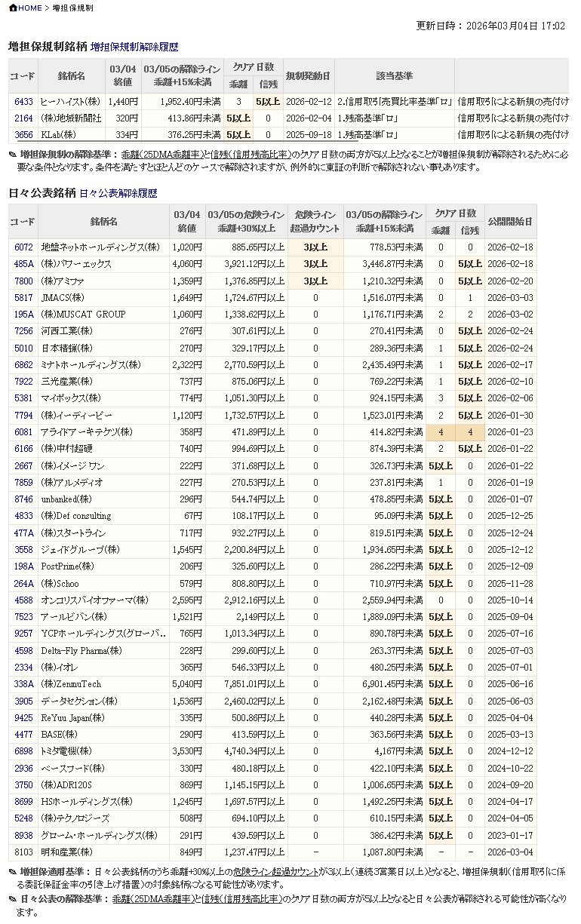Open stock code 8746 unbanked

pos(23,499)
